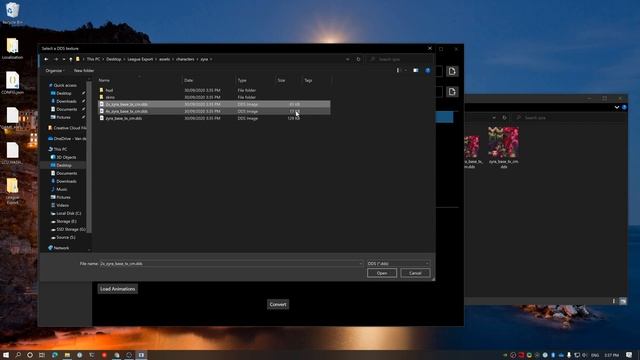Open the upper file-browse button in converter window

click(x=452, y=71)
